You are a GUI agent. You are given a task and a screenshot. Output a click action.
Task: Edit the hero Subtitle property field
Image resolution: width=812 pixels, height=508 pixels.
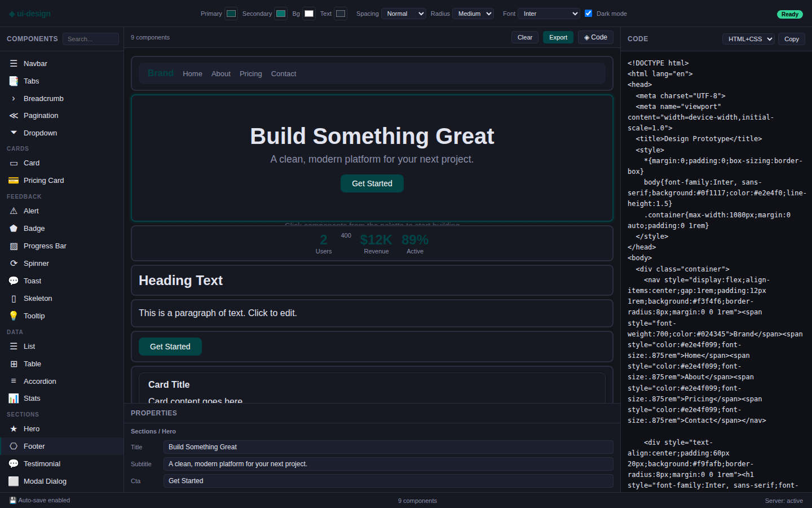tap(388, 464)
